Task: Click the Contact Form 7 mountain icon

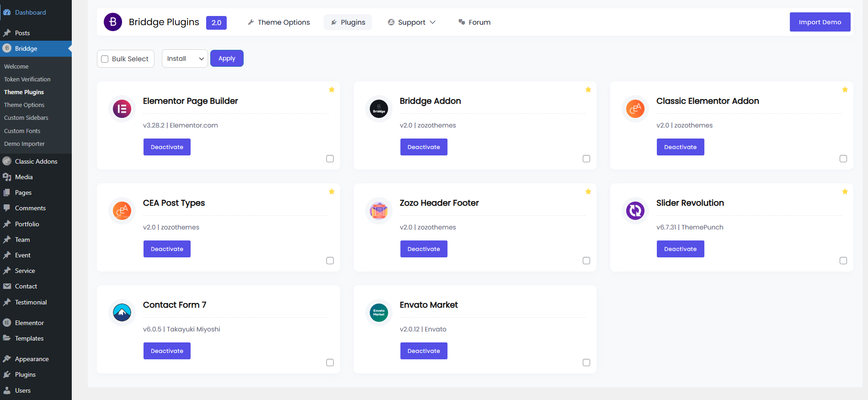Action: (x=122, y=313)
